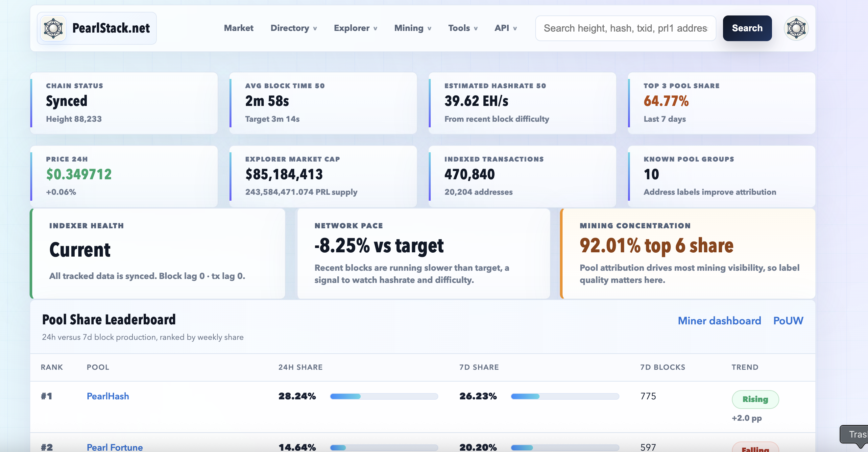The image size is (868, 452).
Task: Expand the Explorer dropdown menu
Action: pos(355,28)
